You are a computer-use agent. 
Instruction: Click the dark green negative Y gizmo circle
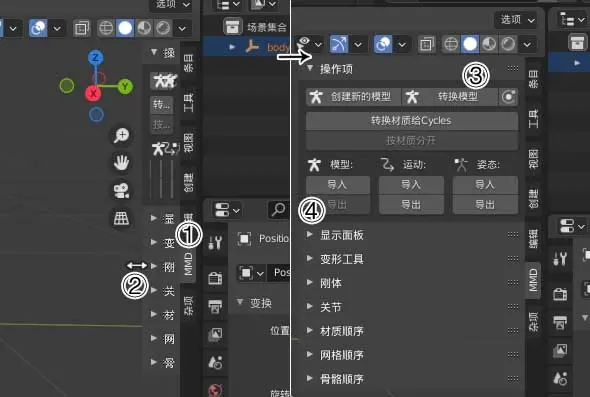click(67, 85)
